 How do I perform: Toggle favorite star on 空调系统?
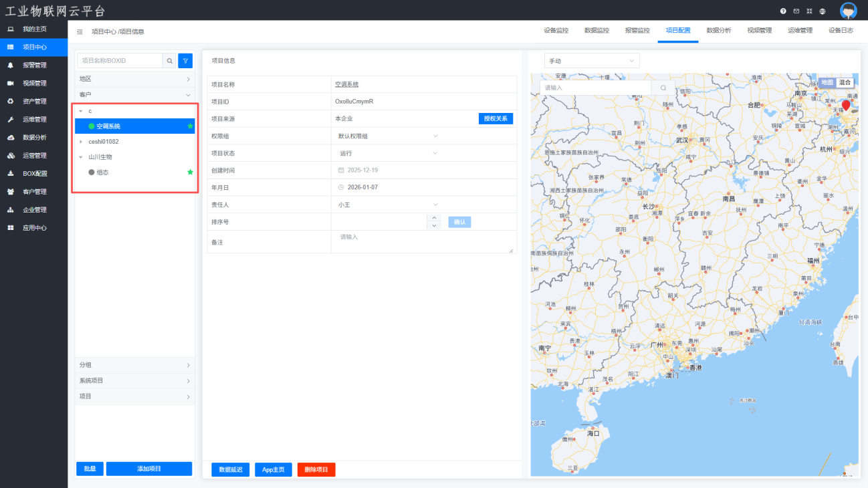pyautogui.click(x=190, y=126)
